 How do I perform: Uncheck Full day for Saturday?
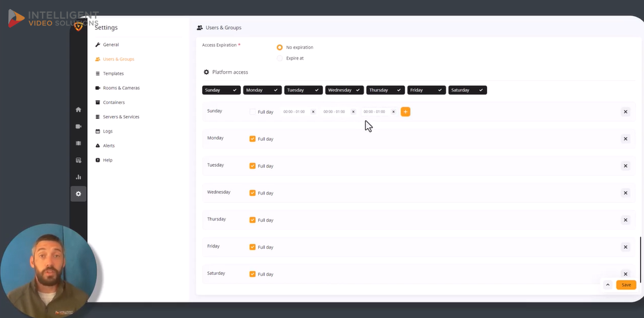253,274
